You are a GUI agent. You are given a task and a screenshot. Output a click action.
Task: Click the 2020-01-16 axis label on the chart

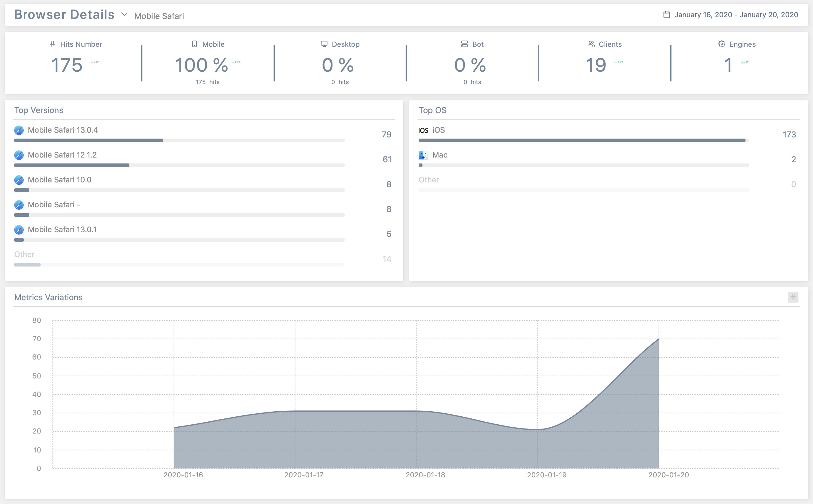(x=183, y=475)
